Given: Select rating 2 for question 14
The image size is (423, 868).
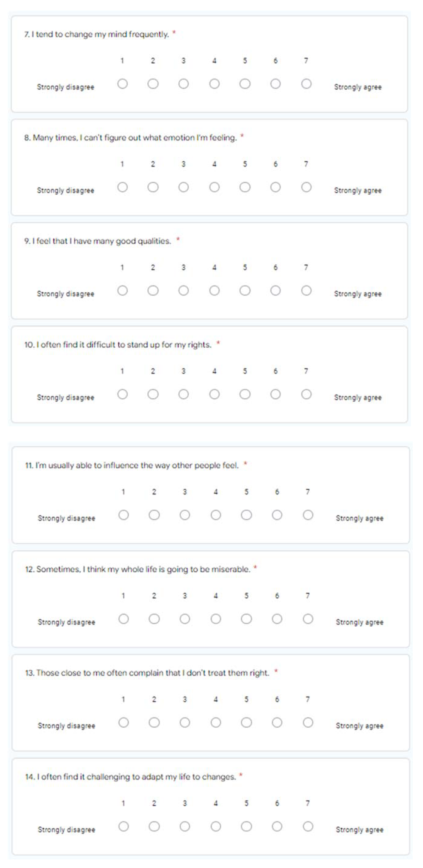Looking at the screenshot, I should coord(154,826).
